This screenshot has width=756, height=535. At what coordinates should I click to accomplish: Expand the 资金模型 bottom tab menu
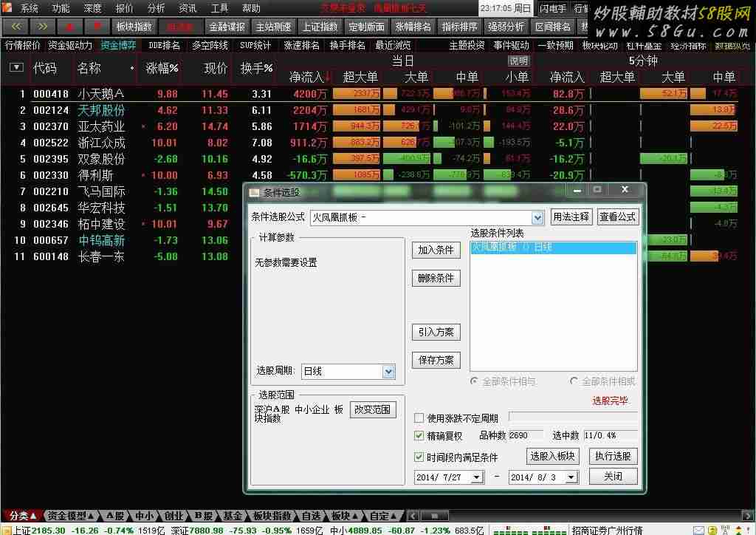[71, 516]
